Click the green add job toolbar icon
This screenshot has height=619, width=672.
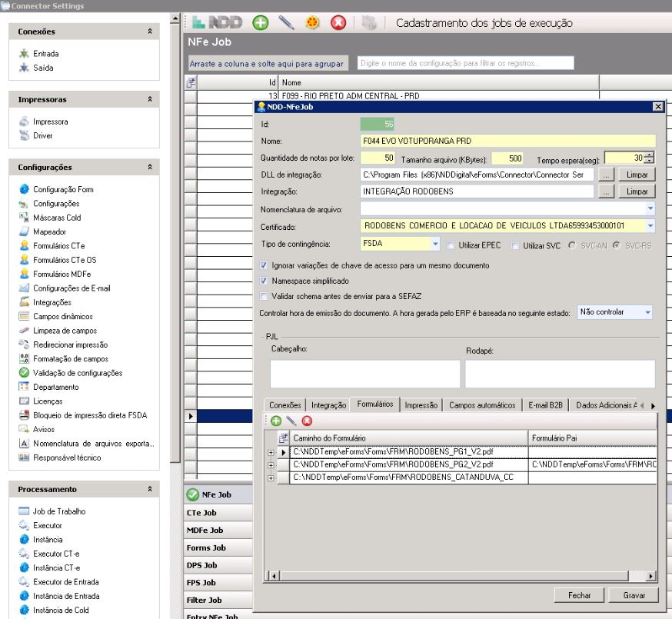coord(261,24)
